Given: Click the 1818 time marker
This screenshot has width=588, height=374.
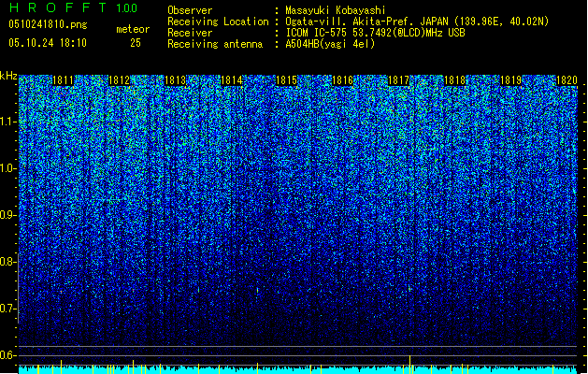Looking at the screenshot, I should coord(454,80).
